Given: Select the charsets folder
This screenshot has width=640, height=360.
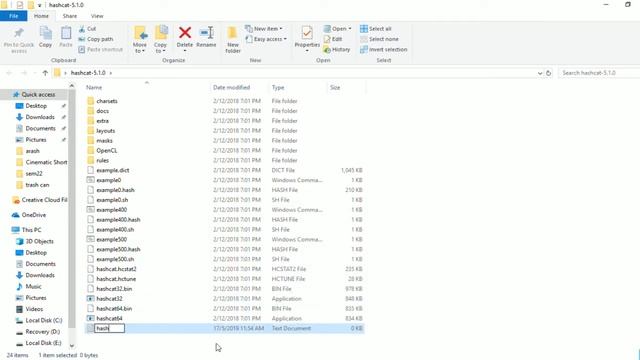Looking at the screenshot, I should click(107, 101).
